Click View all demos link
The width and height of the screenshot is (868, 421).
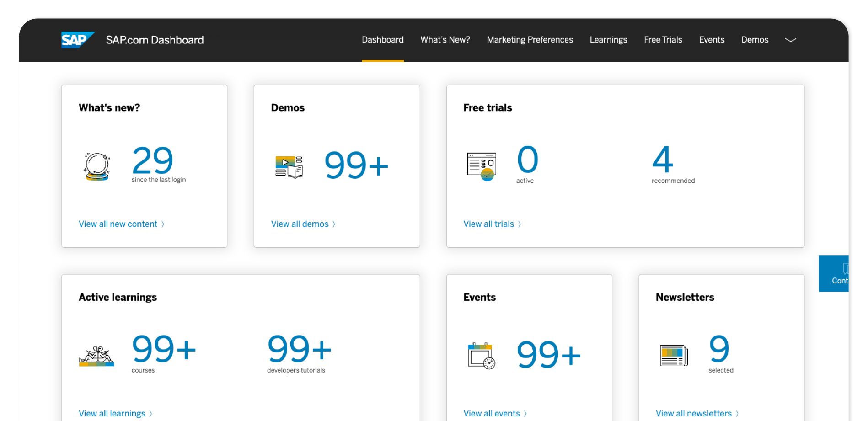click(x=303, y=224)
